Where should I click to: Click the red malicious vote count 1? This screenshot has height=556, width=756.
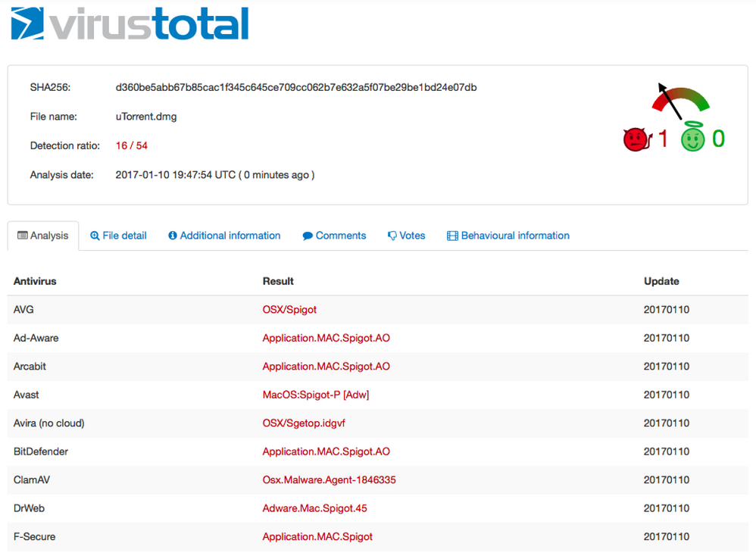663,139
